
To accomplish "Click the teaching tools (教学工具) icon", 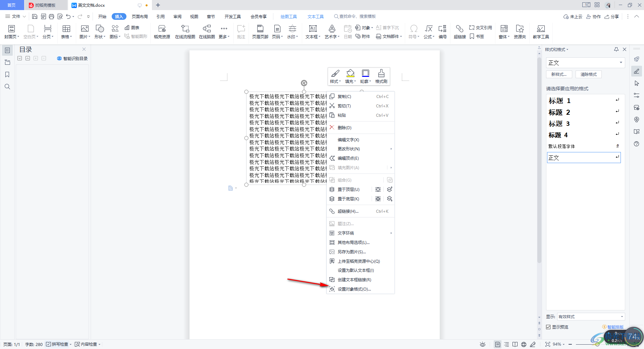I will click(x=541, y=32).
